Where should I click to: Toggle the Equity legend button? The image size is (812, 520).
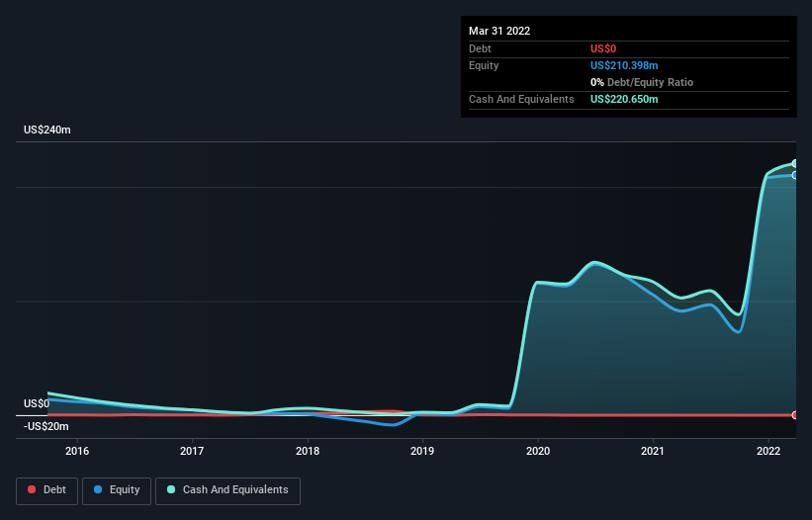[x=117, y=490]
